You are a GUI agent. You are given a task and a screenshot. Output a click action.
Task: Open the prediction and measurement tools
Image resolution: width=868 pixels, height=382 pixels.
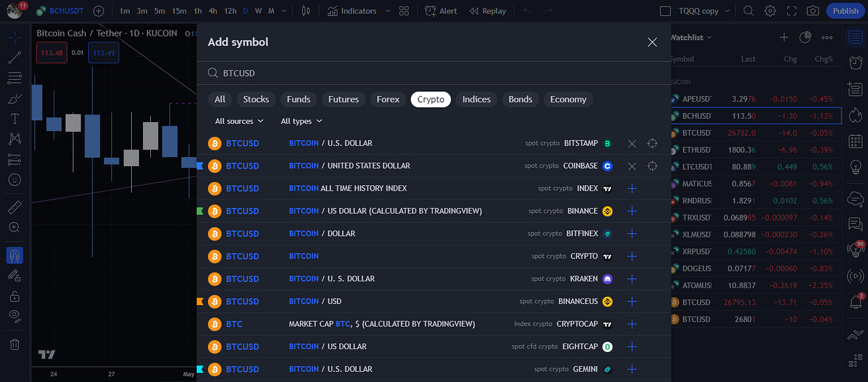tap(15, 159)
